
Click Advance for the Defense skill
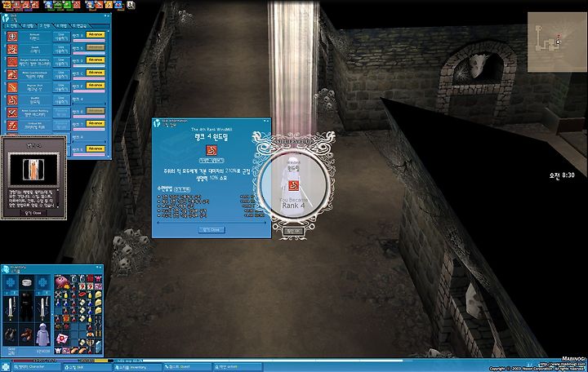[96, 34]
